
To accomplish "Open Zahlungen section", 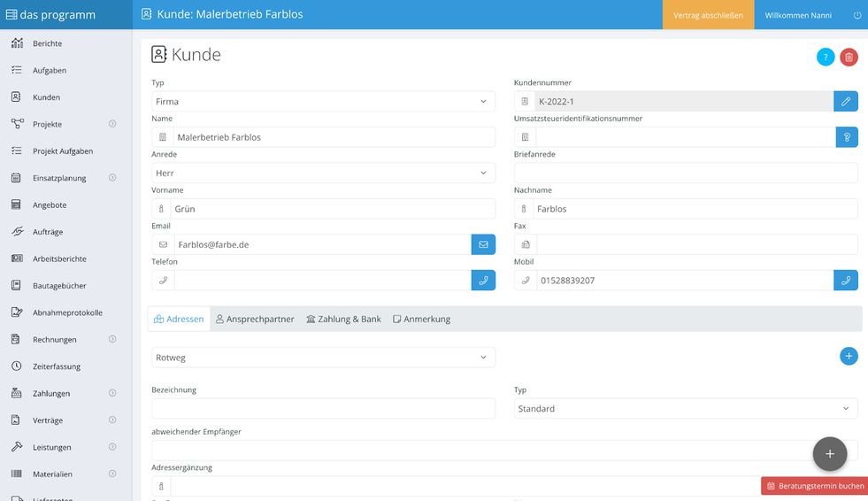I will [x=51, y=394].
